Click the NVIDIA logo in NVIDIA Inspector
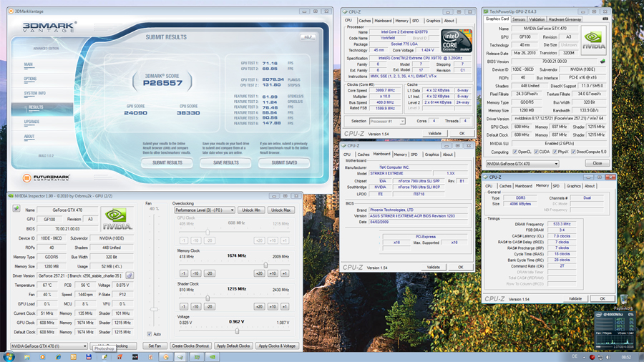The height and width of the screenshot is (362, 644). [x=117, y=218]
